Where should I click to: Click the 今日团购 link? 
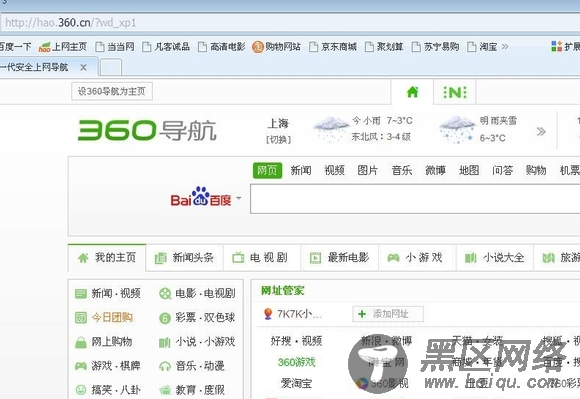pos(112,317)
